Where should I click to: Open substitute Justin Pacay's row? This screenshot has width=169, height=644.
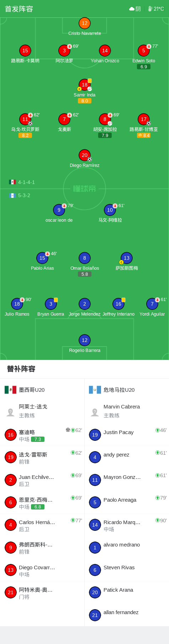(x=127, y=435)
